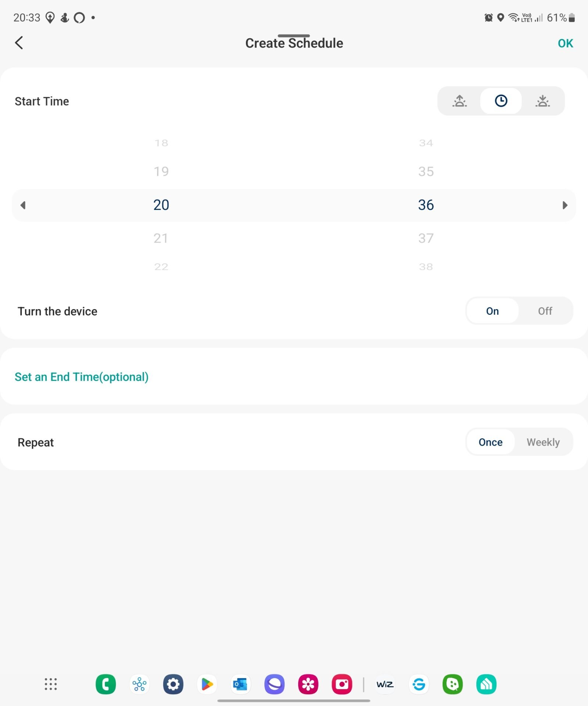Pick hour 21 in the time wheel
The width and height of the screenshot is (588, 706).
(x=161, y=238)
